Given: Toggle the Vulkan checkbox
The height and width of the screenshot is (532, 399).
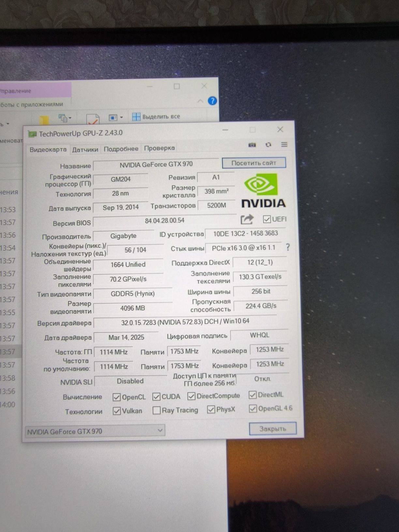Looking at the screenshot, I should point(116,411).
